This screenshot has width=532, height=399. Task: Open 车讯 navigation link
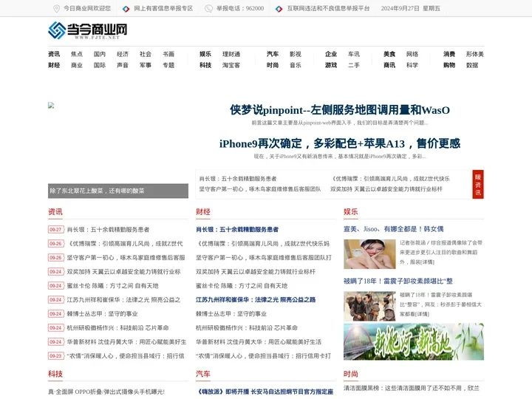[354, 54]
